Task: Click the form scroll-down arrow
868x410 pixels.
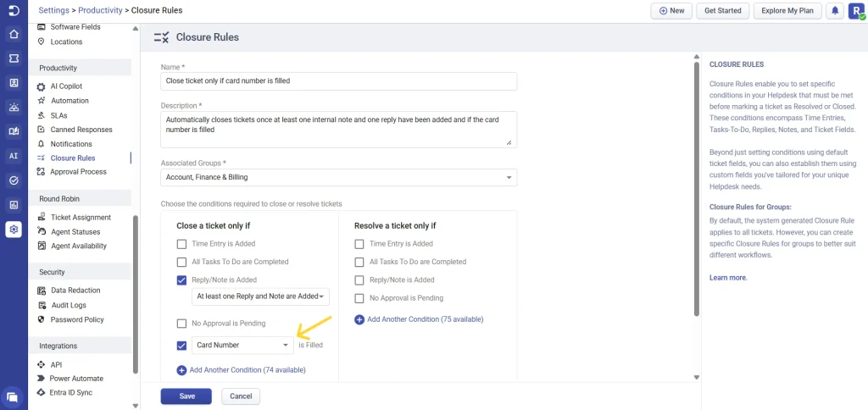Action: 697,377
